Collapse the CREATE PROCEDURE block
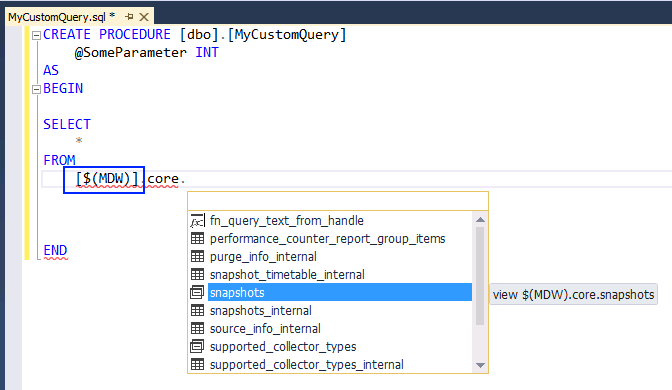Screen dimensions: 672x390 [x=36, y=35]
